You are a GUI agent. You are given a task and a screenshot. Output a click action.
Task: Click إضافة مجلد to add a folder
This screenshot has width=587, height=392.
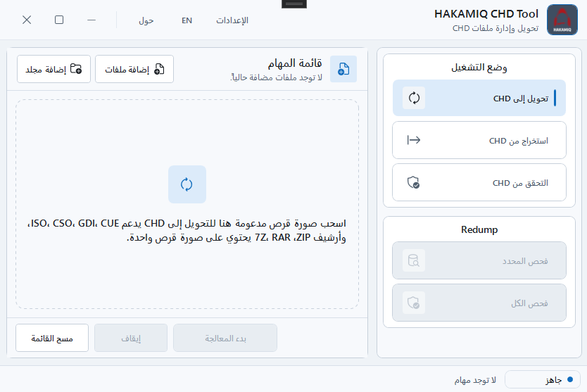point(53,69)
